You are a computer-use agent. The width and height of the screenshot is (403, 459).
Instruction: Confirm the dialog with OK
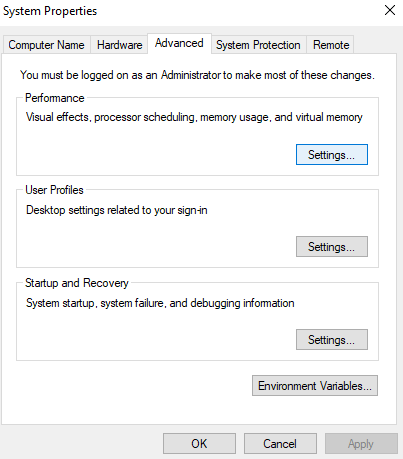(199, 444)
